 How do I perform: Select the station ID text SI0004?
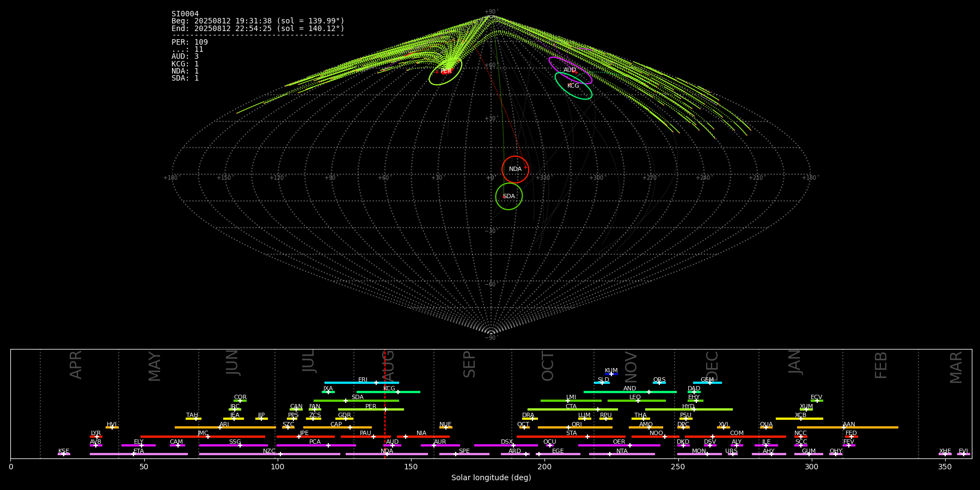185,14
